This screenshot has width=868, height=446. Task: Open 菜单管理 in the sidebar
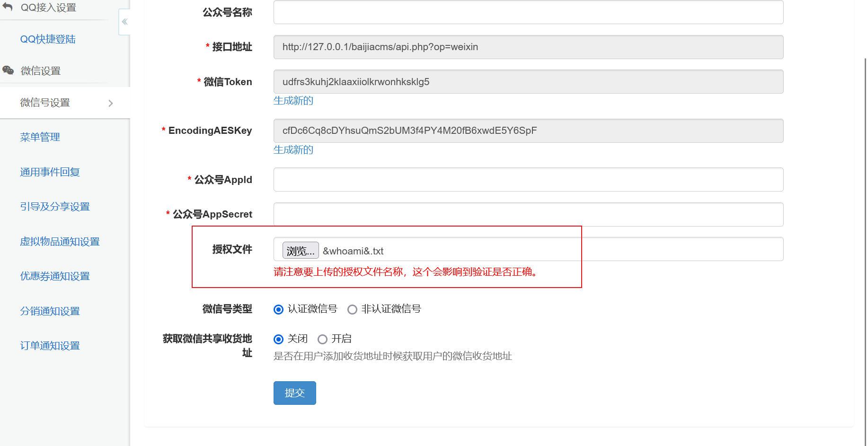[40, 137]
